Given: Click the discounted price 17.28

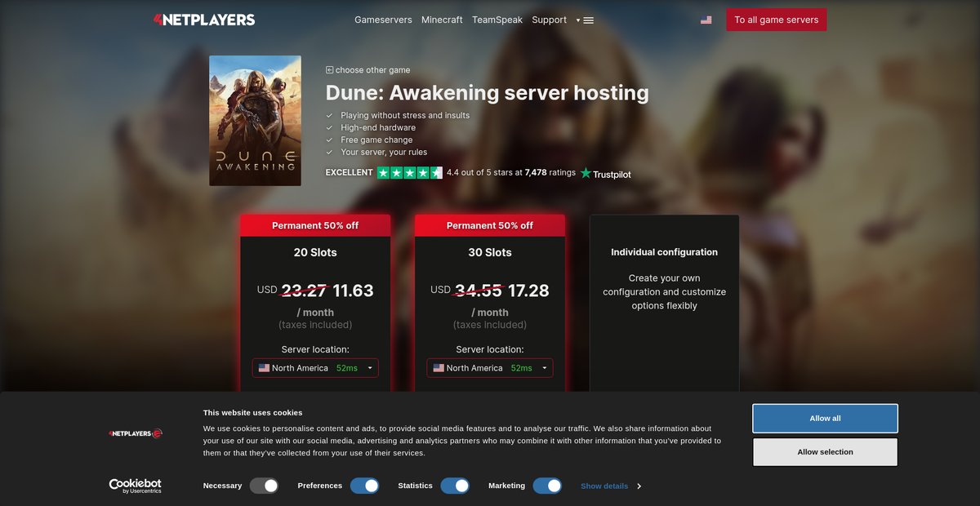Looking at the screenshot, I should [x=528, y=291].
